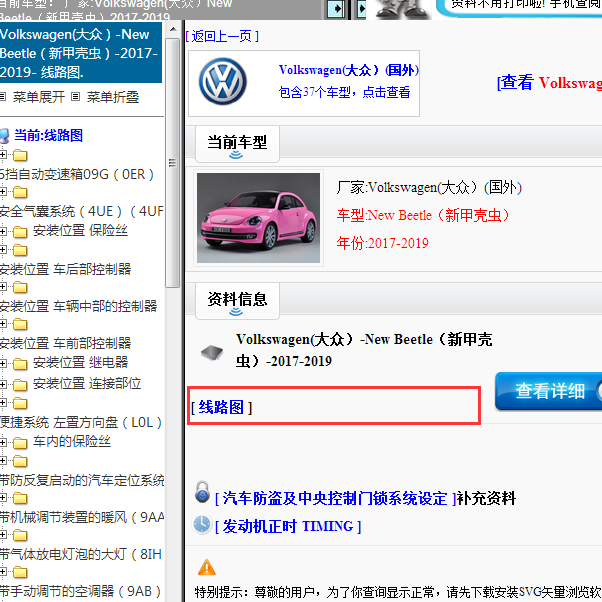Image resolution: width=602 pixels, height=602 pixels.
Task: Click the 车型:New Beetle(新甲壳虫) text
Action: click(423, 215)
